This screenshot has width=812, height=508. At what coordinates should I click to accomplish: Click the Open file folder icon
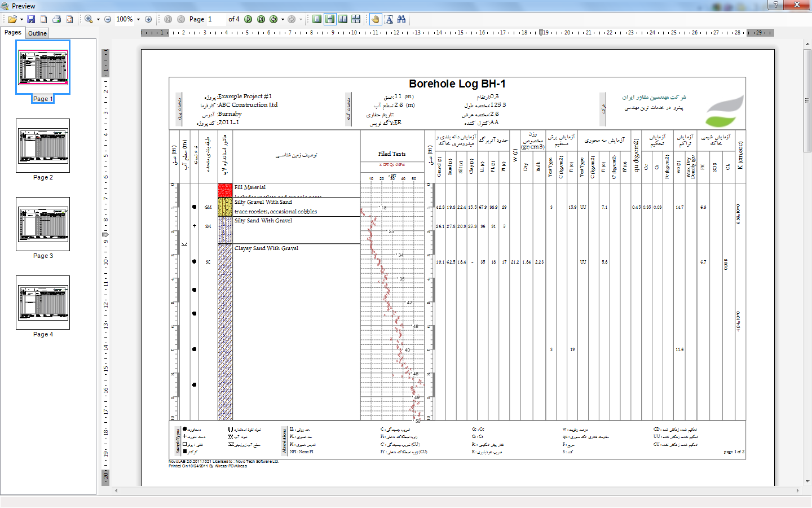coord(11,19)
